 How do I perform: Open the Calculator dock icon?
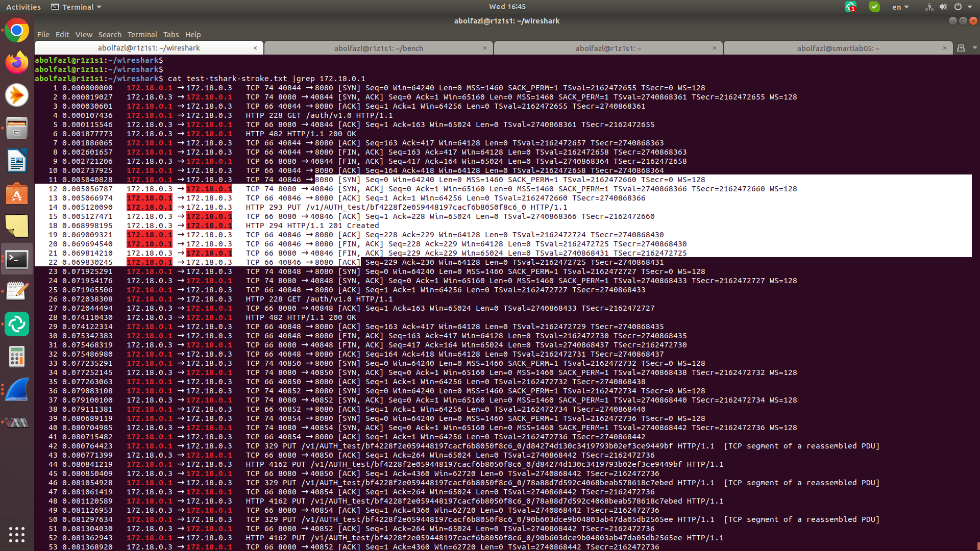(x=17, y=357)
